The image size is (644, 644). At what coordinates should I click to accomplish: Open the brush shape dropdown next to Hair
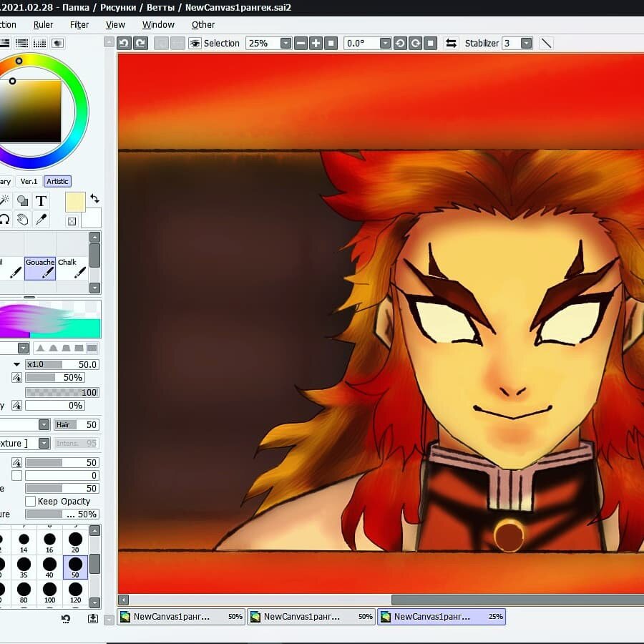click(x=44, y=424)
